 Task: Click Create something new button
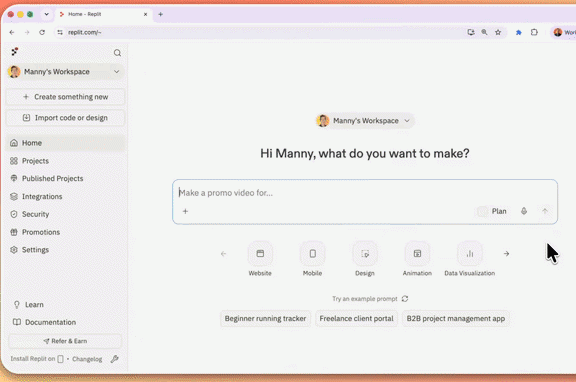[65, 97]
